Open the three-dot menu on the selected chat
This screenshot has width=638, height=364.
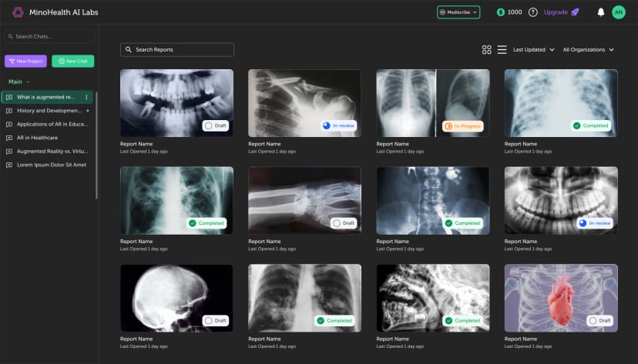[86, 97]
